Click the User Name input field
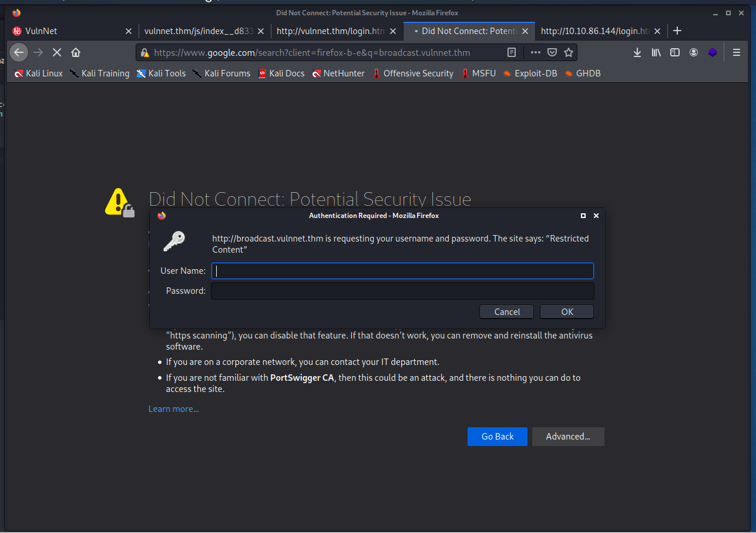 pos(402,271)
